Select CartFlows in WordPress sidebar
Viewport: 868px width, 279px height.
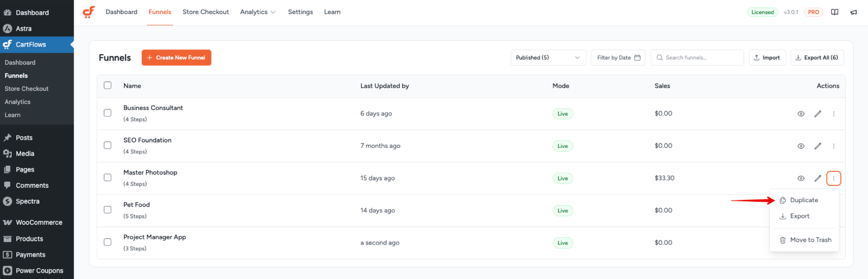pos(37,44)
